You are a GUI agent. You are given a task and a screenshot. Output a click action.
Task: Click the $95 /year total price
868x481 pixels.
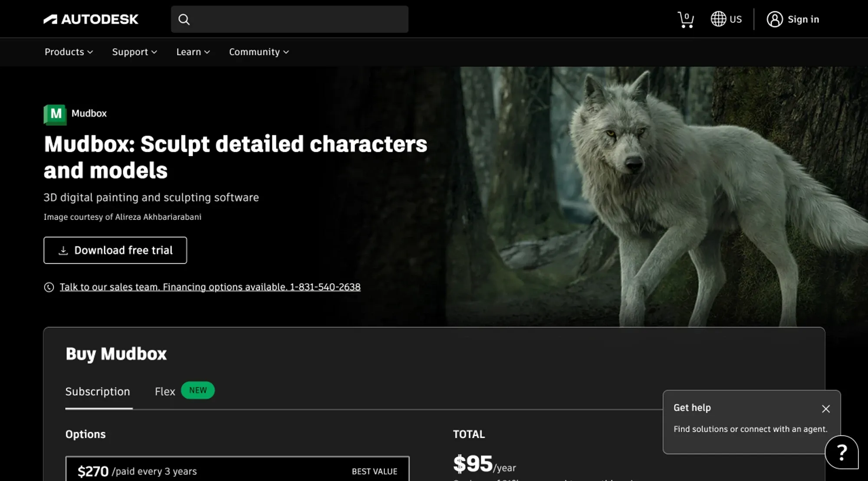[484, 464]
